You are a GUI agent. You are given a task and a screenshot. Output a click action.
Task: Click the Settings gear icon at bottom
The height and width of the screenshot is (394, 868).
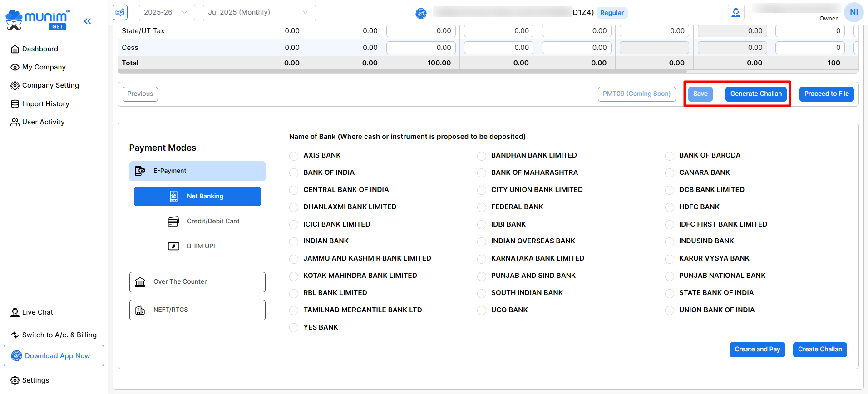click(x=15, y=380)
